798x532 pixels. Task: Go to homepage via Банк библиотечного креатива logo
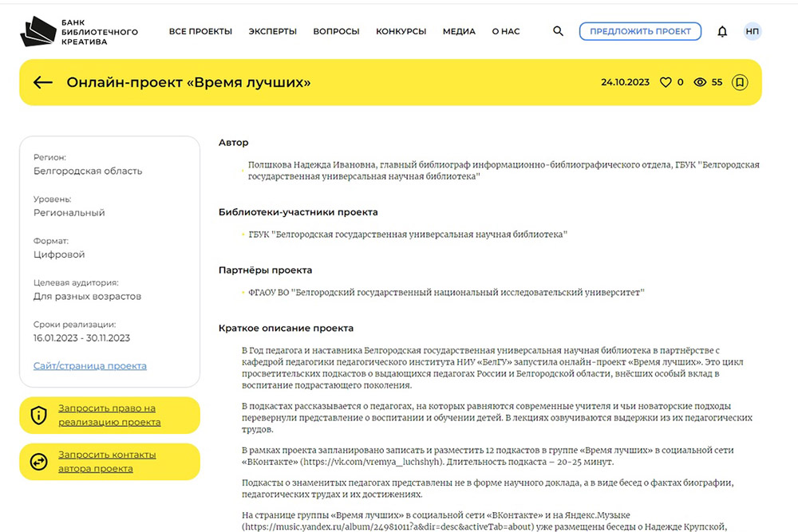click(78, 32)
